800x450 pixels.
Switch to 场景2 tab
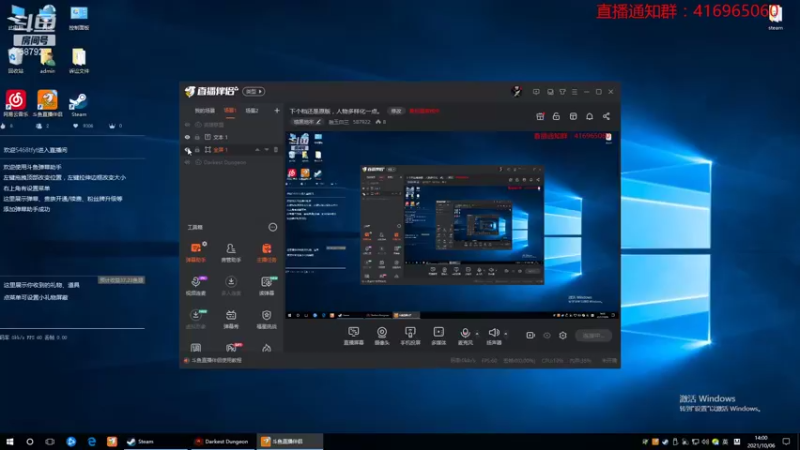pos(252,111)
